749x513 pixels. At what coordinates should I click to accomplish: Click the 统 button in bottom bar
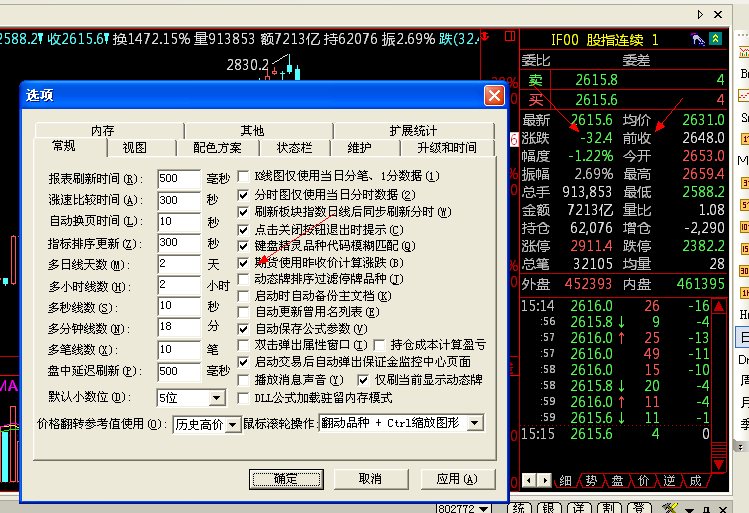pos(519,508)
